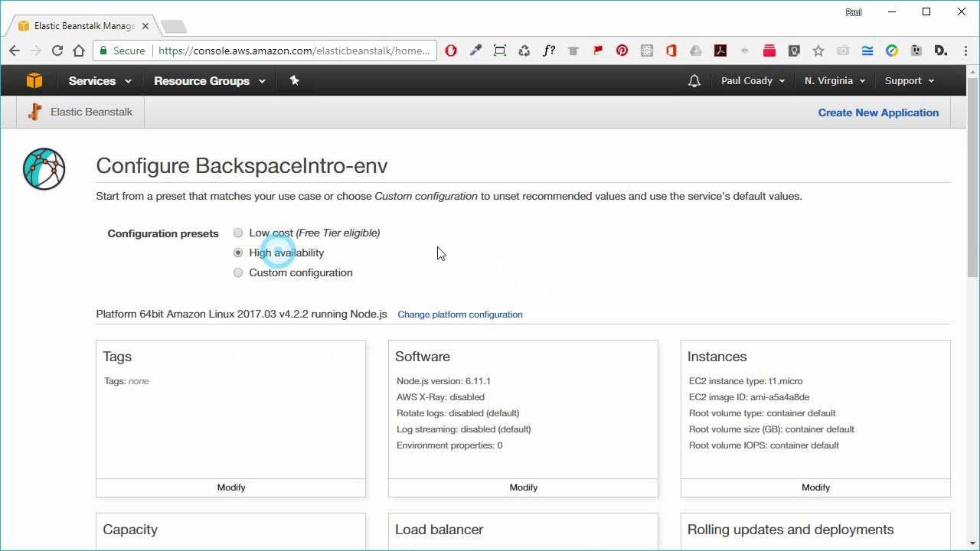The image size is (980, 551).
Task: Click 'Root volume size (GB): container default' text
Action: [772, 429]
